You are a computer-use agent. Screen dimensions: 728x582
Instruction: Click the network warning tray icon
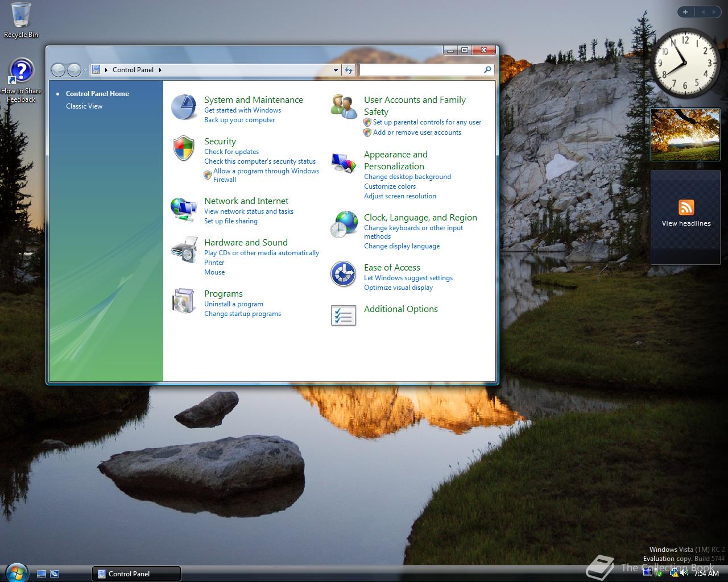click(x=674, y=573)
